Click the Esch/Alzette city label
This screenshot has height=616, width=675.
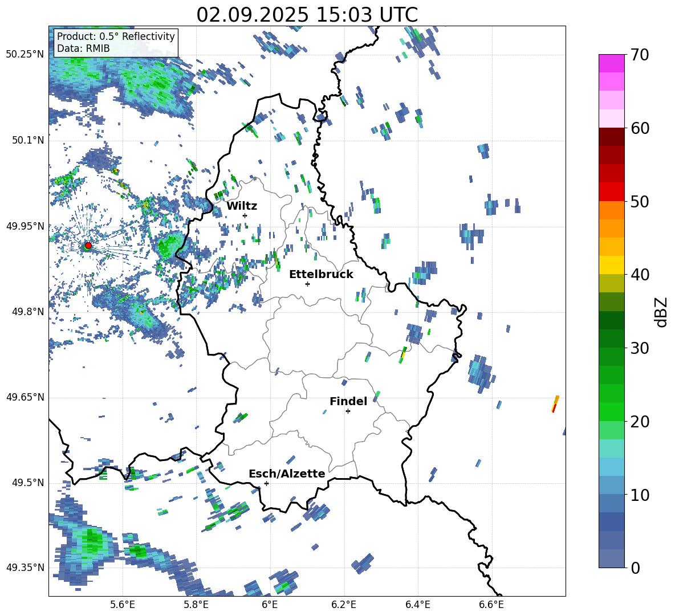pos(287,474)
